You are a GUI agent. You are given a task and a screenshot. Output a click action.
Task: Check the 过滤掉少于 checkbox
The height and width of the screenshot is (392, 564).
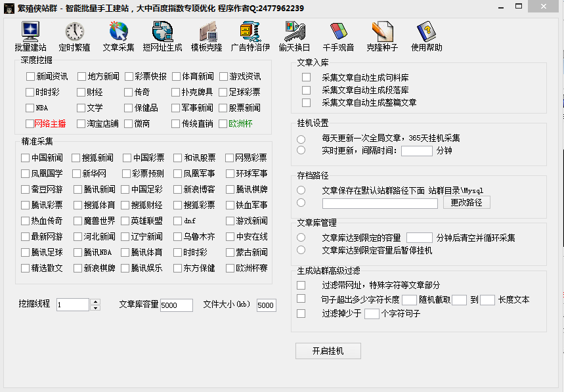pyautogui.click(x=301, y=313)
